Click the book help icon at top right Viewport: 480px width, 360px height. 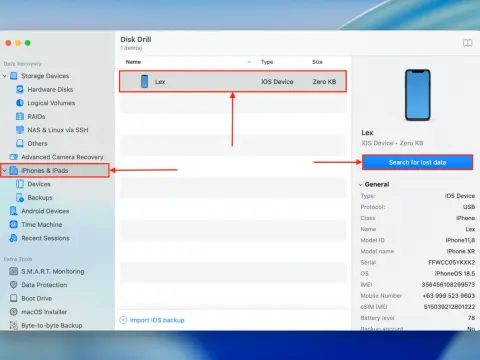pos(468,43)
